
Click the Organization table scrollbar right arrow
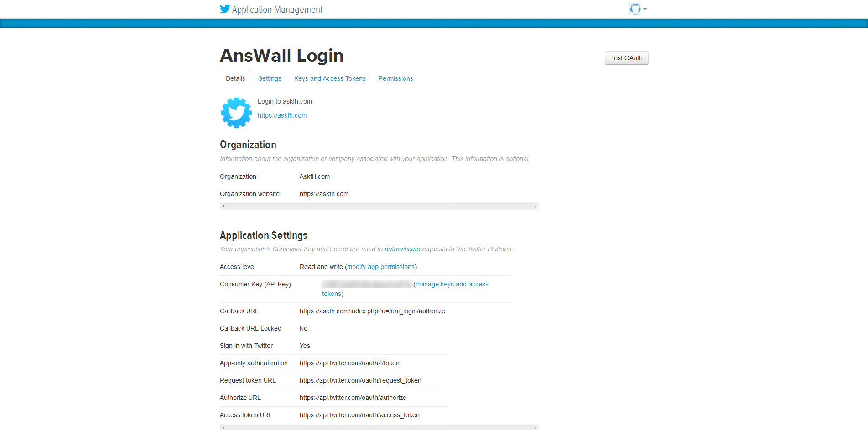(535, 206)
